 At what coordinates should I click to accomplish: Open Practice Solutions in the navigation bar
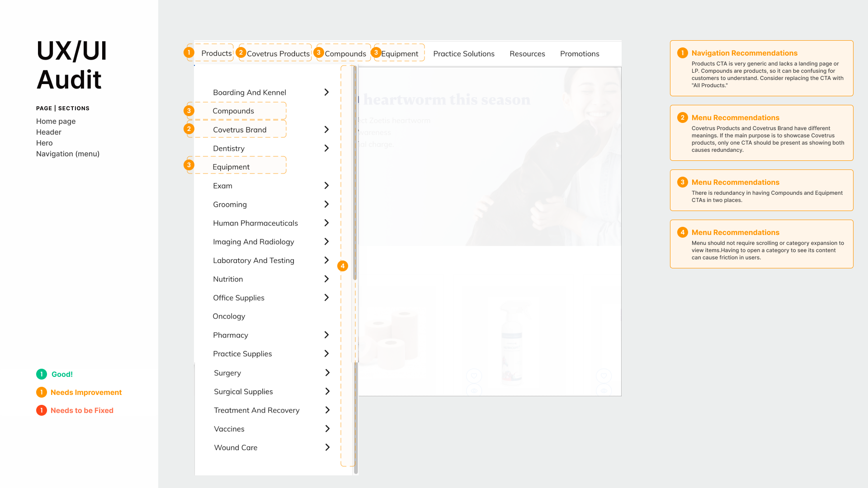(464, 54)
